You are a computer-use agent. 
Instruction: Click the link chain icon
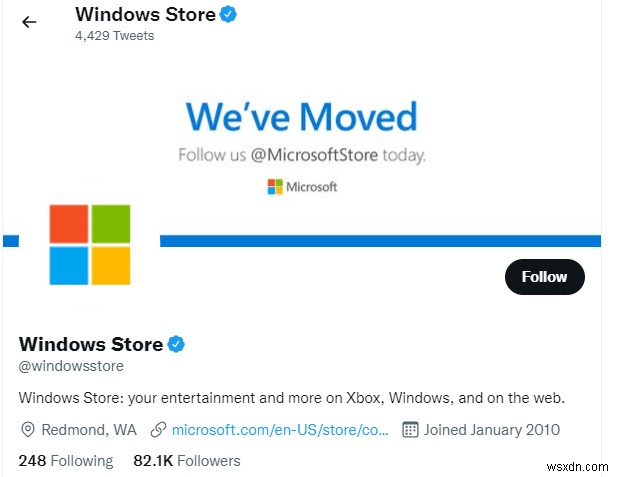(x=158, y=430)
